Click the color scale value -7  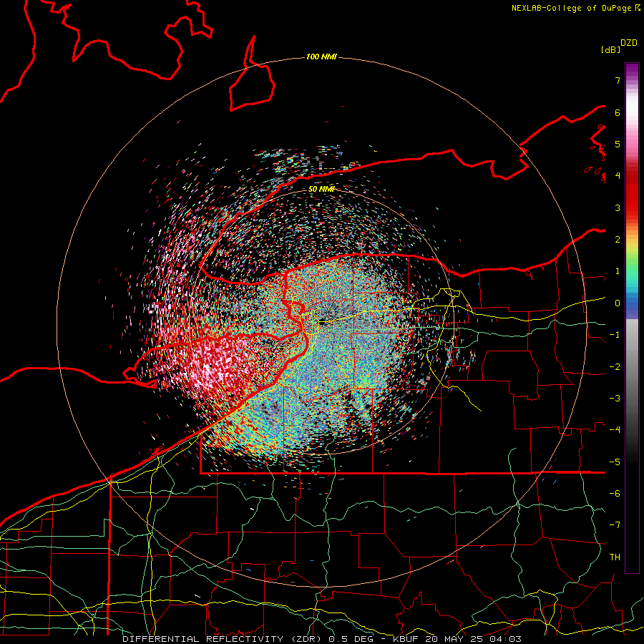[x=615, y=525]
